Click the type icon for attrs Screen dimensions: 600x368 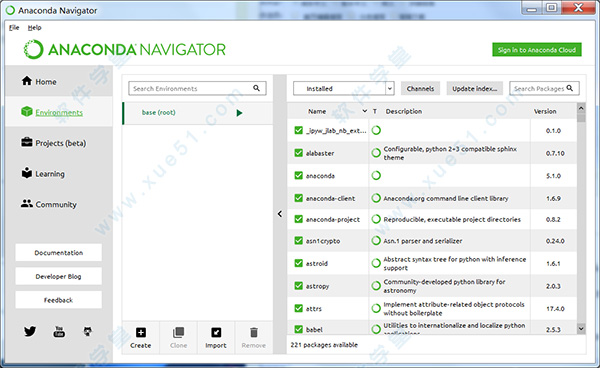tap(376, 308)
